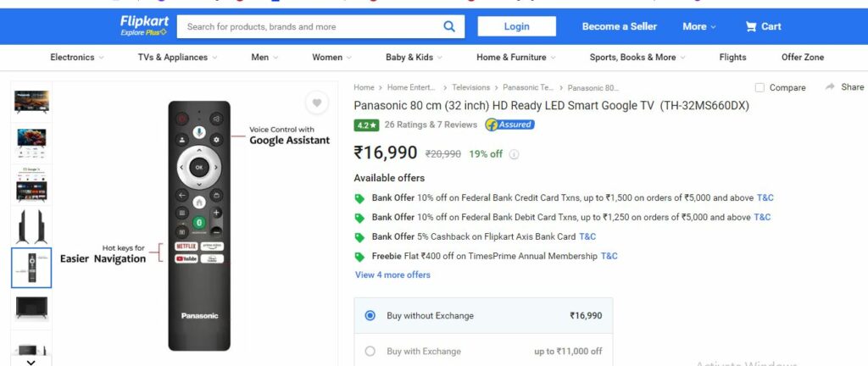Open the Offer Zone menu item
Screen dimensions: 868x366
point(802,58)
